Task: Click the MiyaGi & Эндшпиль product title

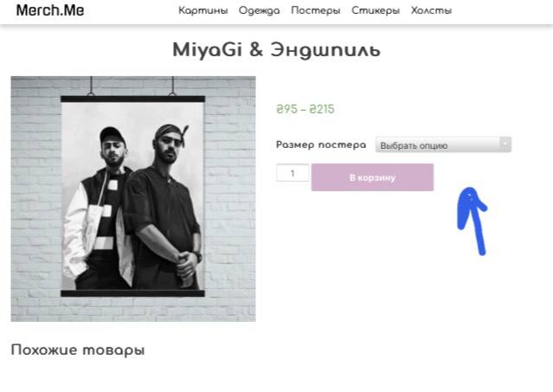Action: (277, 49)
